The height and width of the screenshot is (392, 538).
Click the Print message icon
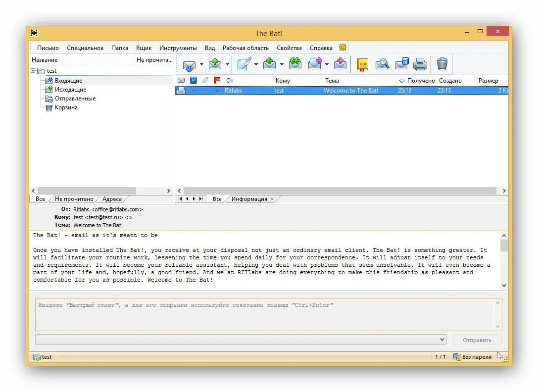[420, 64]
